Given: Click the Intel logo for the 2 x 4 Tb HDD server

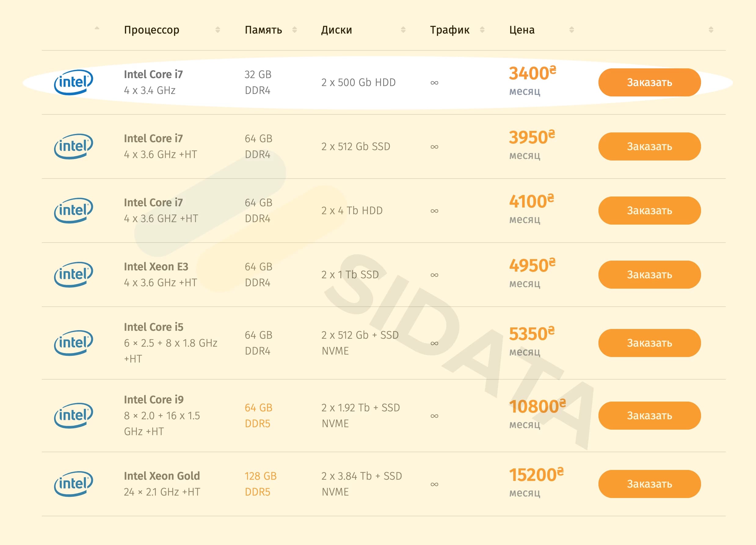Looking at the screenshot, I should (x=73, y=211).
